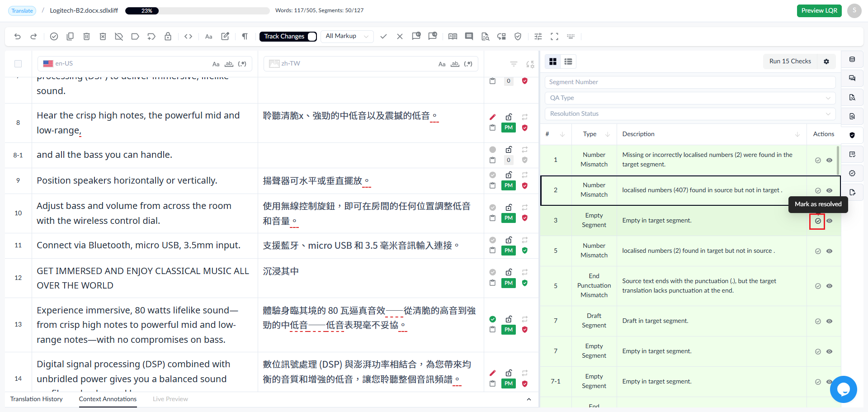Click the QA issues list scrollbar
868x412 pixels.
838,160
